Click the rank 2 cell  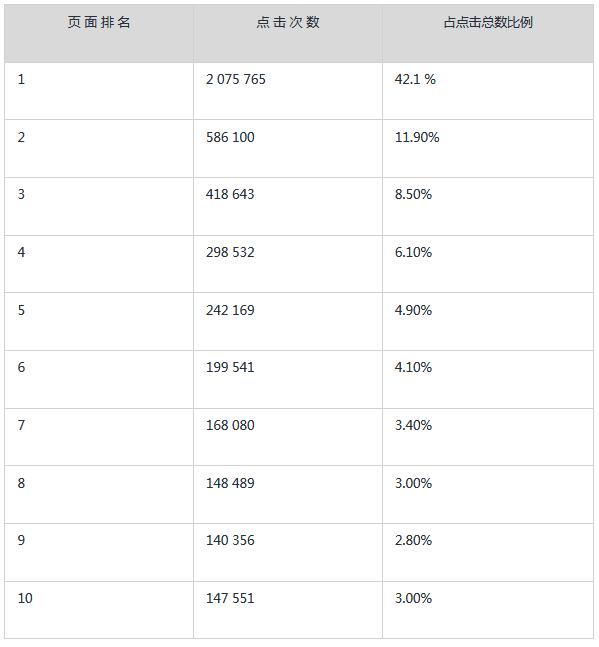(x=99, y=149)
